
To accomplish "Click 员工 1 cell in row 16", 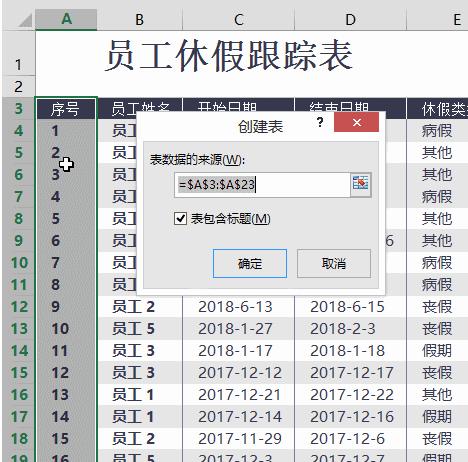I will click(x=140, y=395).
